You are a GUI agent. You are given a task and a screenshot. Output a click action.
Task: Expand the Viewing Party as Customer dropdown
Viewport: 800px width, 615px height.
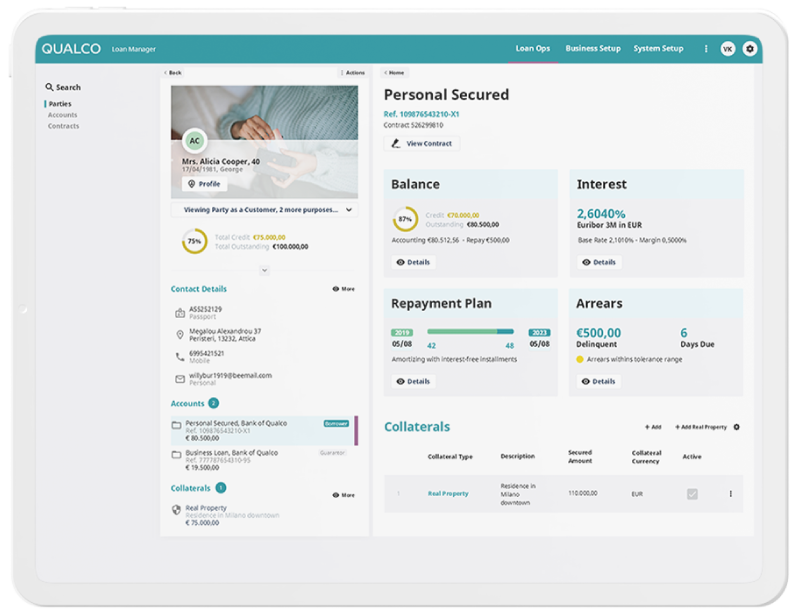350,211
